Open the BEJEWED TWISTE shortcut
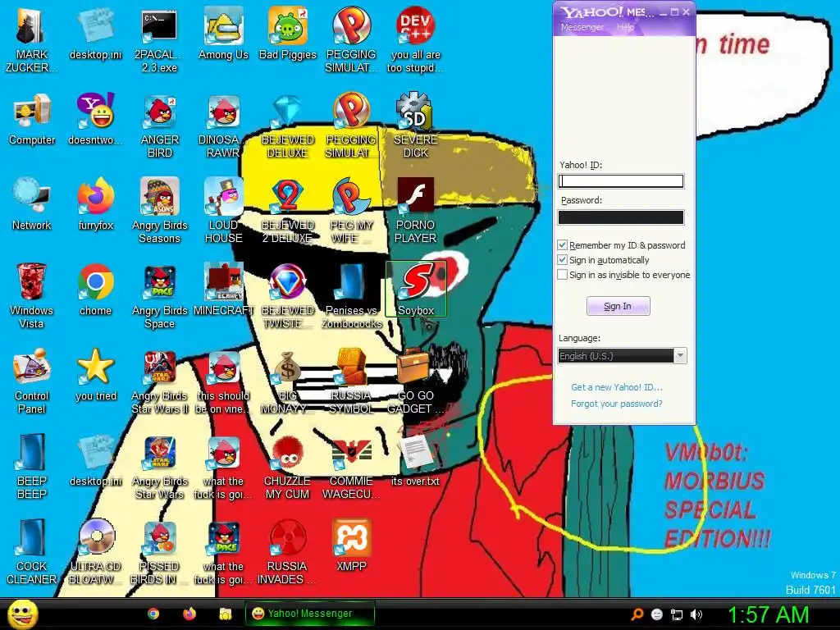This screenshot has width=840, height=630. click(x=288, y=295)
